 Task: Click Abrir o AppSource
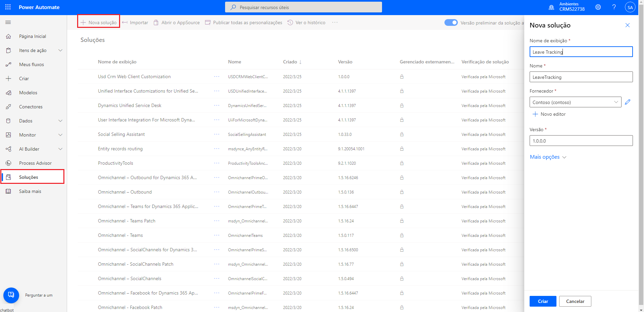(177, 22)
